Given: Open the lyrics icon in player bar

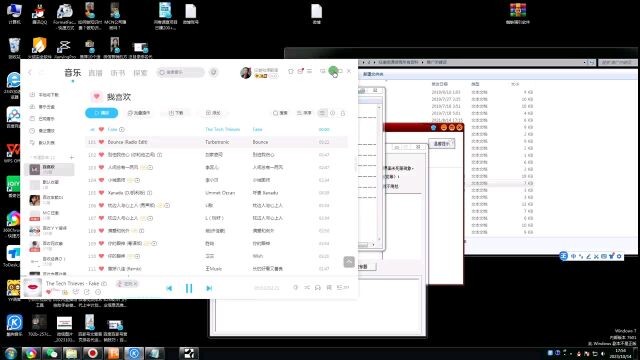Looking at the screenshot, I should click(x=329, y=288).
